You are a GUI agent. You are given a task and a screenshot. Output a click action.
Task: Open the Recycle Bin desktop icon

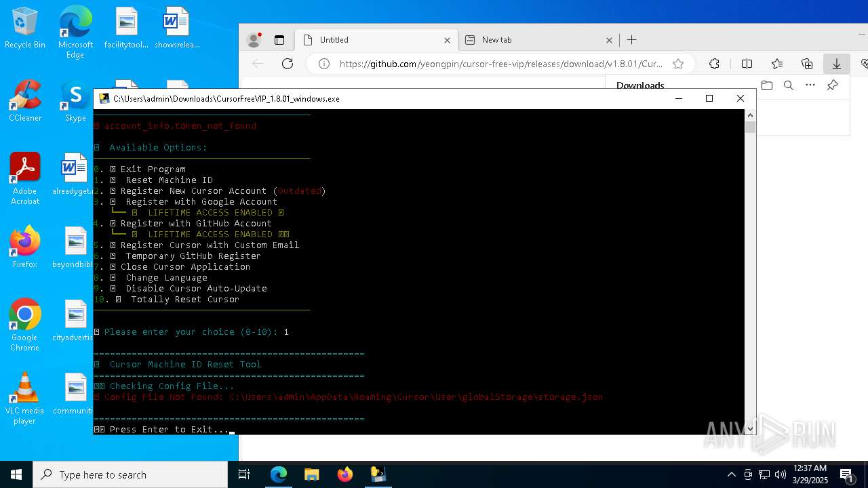click(x=25, y=28)
